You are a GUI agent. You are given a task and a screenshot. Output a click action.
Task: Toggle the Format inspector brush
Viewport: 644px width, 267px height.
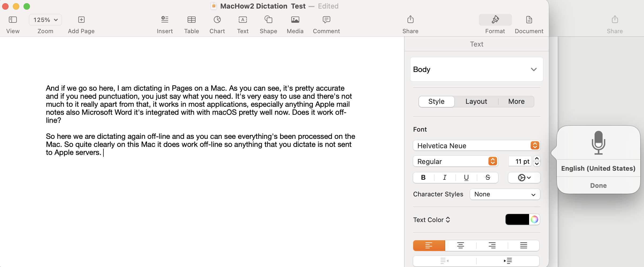point(495,20)
